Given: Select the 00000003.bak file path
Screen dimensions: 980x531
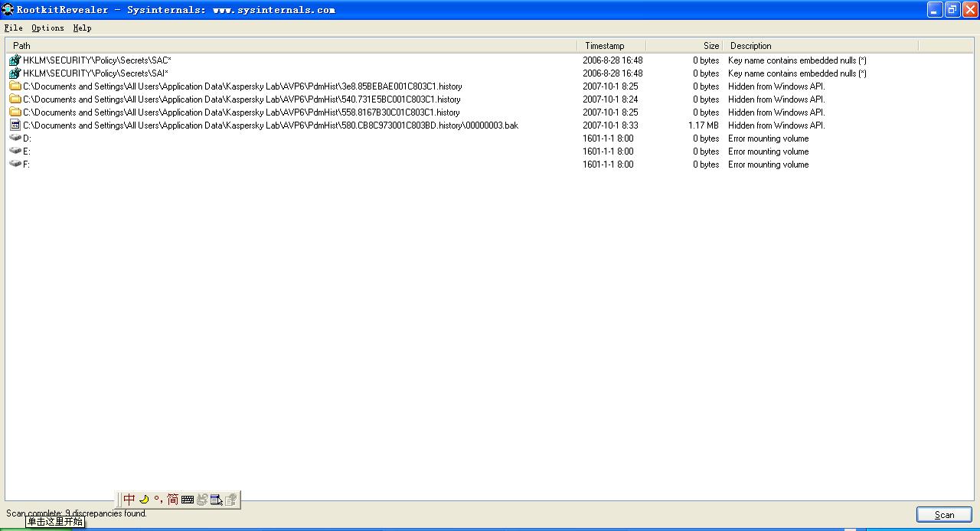Looking at the screenshot, I should coord(271,125).
